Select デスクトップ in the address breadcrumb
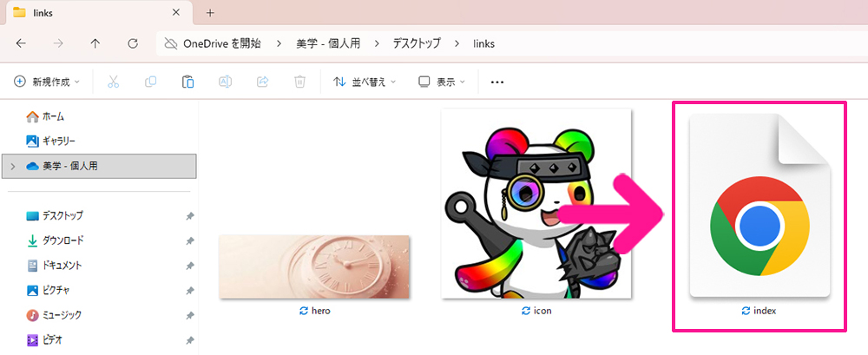The image size is (868, 355). pos(417,43)
